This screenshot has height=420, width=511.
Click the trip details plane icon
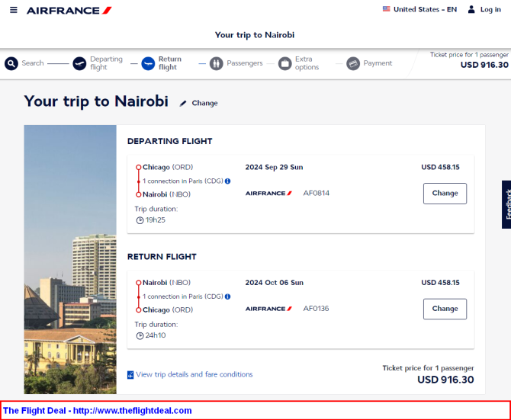pos(130,375)
